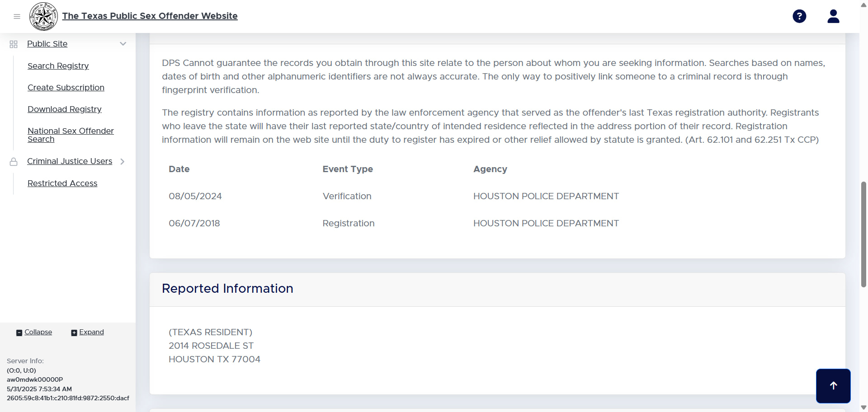Open Download Registry page
Image resolution: width=868 pixels, height=412 pixels.
coord(65,109)
